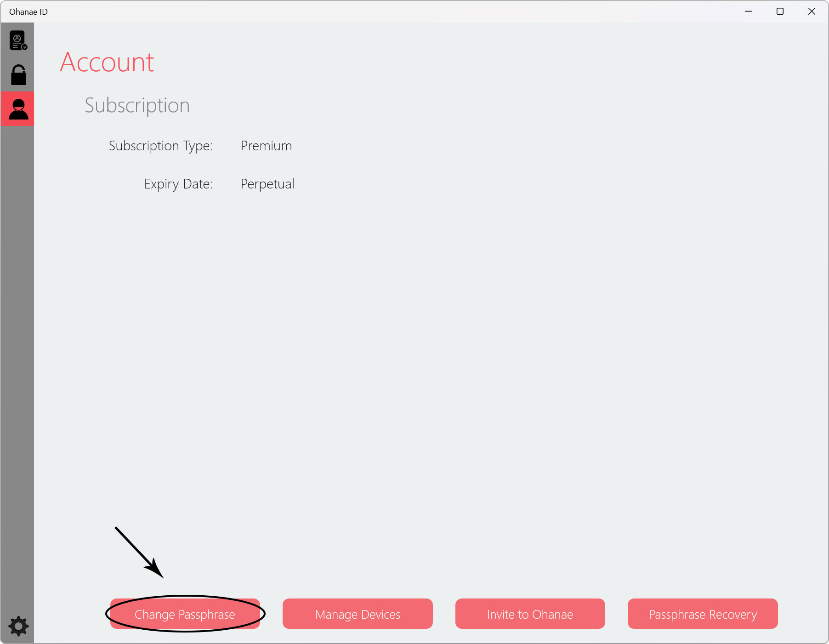Open the settings gear icon
Screen dimensions: 829x644
coord(18,626)
